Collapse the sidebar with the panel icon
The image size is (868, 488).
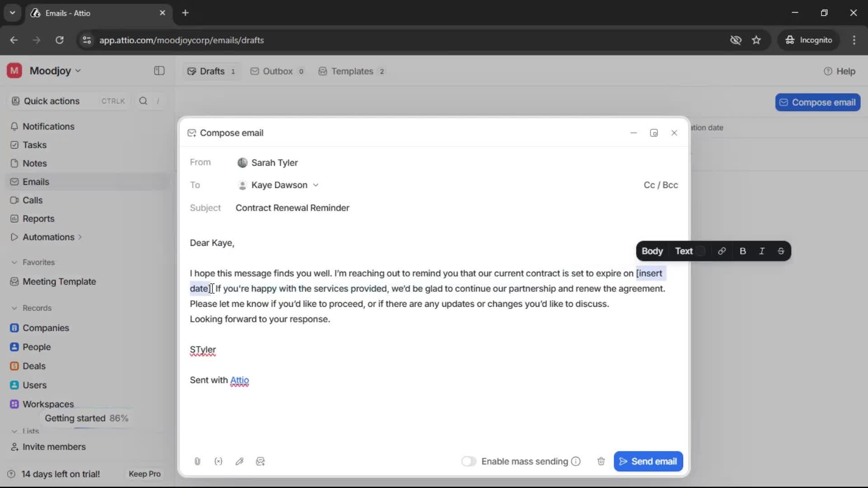[159, 71]
